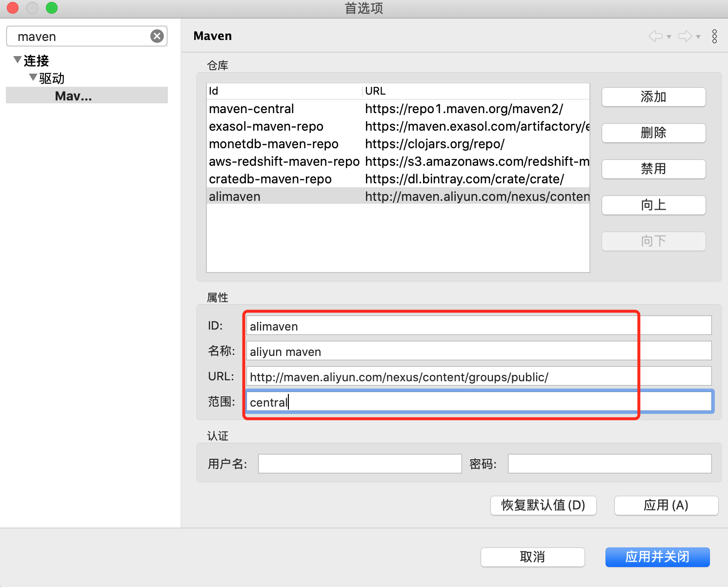The image size is (728, 587).
Task: Zoom window with the green title-bar button
Action: [x=52, y=8]
